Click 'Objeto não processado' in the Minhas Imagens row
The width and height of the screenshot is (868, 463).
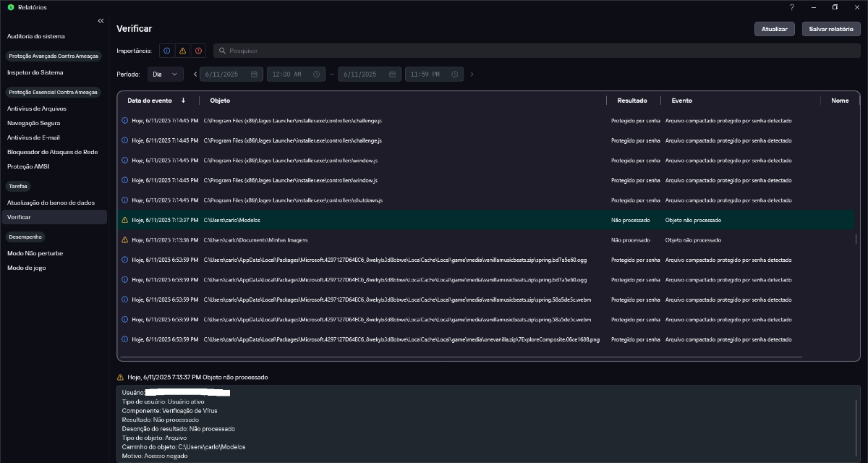point(693,239)
